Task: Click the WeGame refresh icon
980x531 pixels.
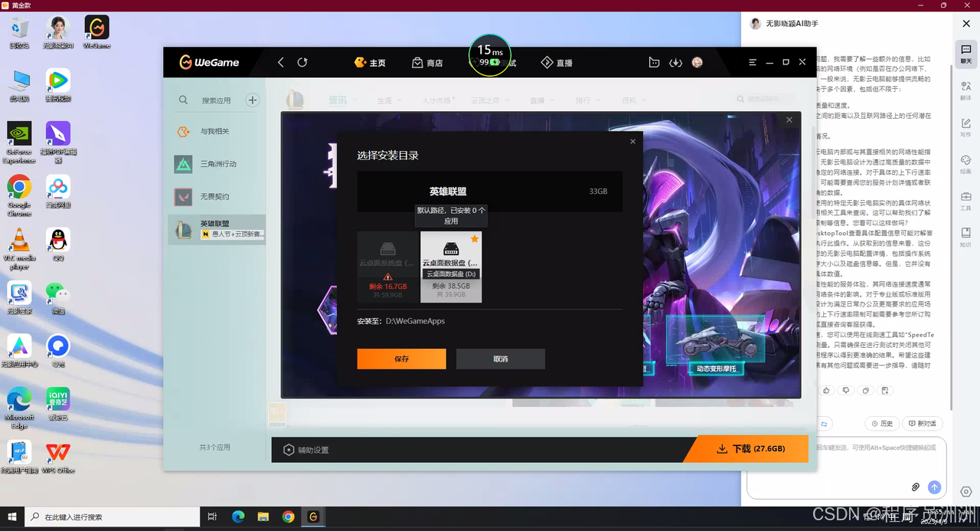Action: tap(302, 62)
